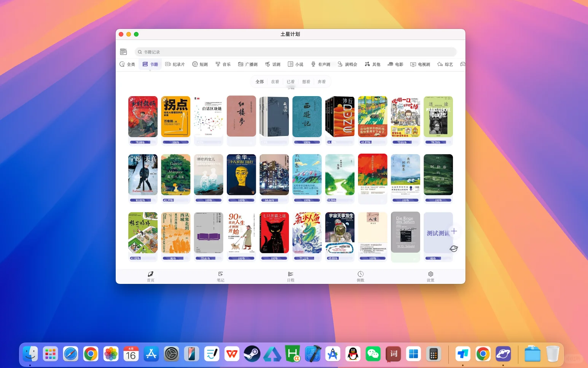Click the 78.68% progress bar
Viewport: 588px width, 368px height.
[143, 142]
